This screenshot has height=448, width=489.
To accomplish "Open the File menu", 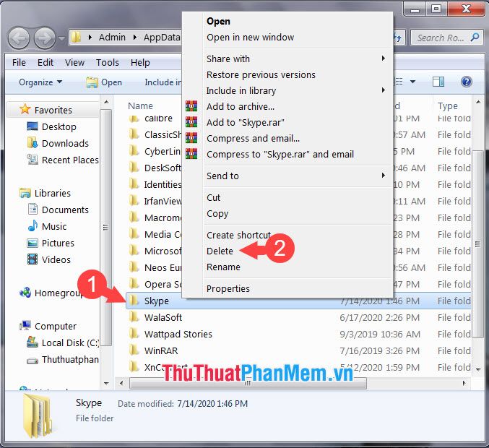I will [19, 62].
